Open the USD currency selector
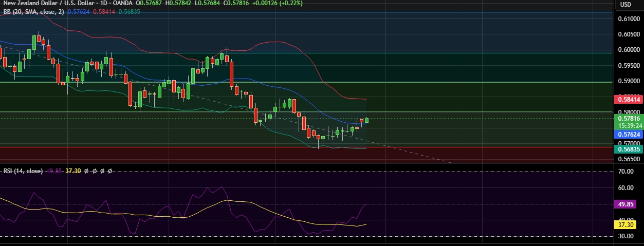The width and height of the screenshot is (644, 246). 625,5
